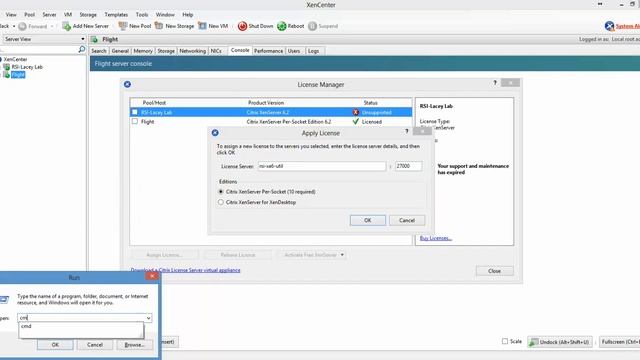The height and width of the screenshot is (360, 640).
Task: Open the Back button history dropdown arrow
Action: pyautogui.click(x=14, y=26)
